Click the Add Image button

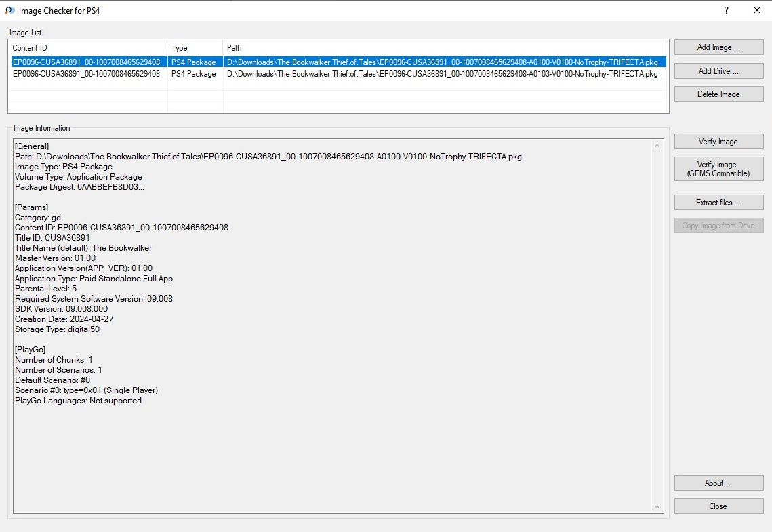(x=718, y=47)
